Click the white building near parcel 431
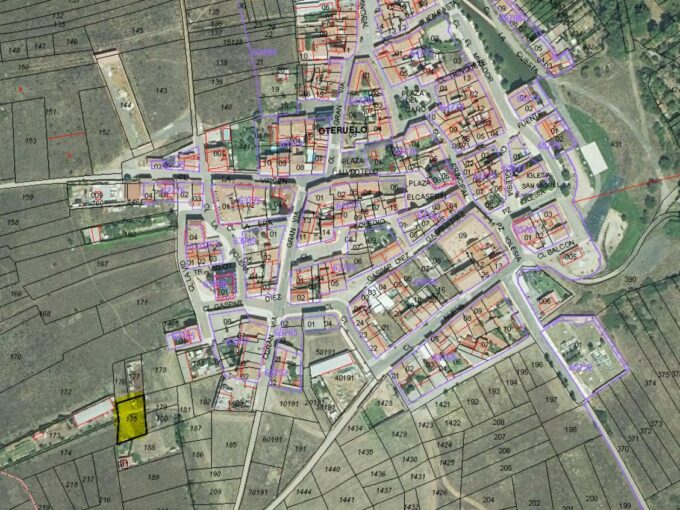680x510 pixels. click(x=593, y=158)
